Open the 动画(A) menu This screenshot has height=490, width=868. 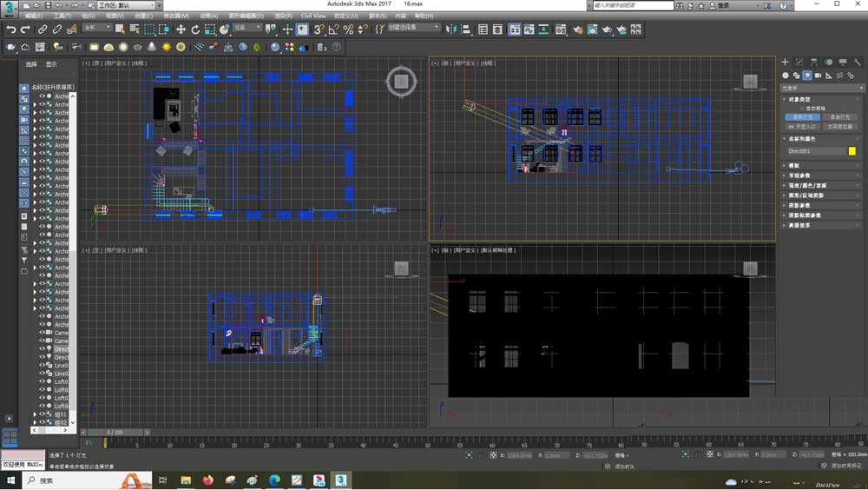click(209, 16)
